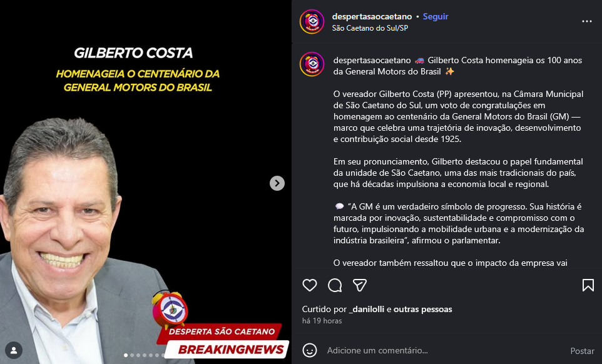The height and width of the screenshot is (364, 602).
Task: Open the emoji picker smiley icon
Action: point(309,350)
